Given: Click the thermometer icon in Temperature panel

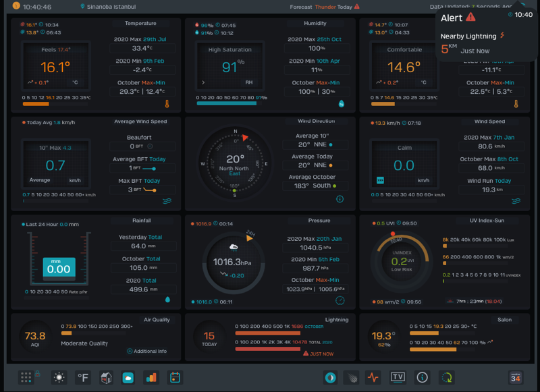Looking at the screenshot, I should coord(167,104).
